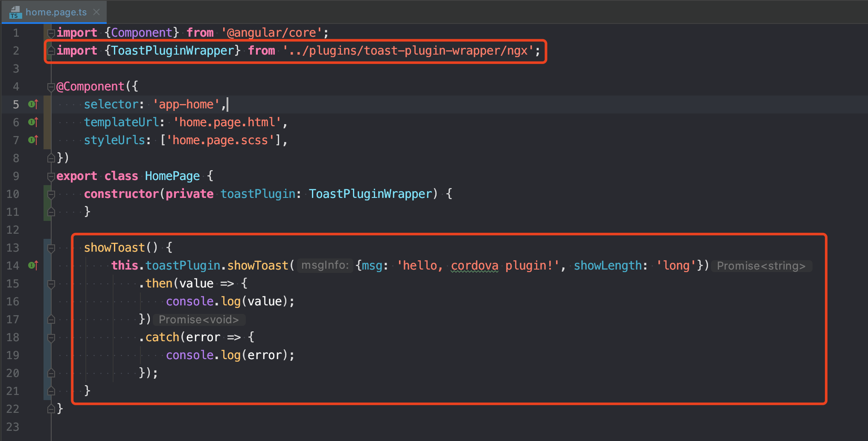Collapse the import block fold at line 1

(51, 33)
